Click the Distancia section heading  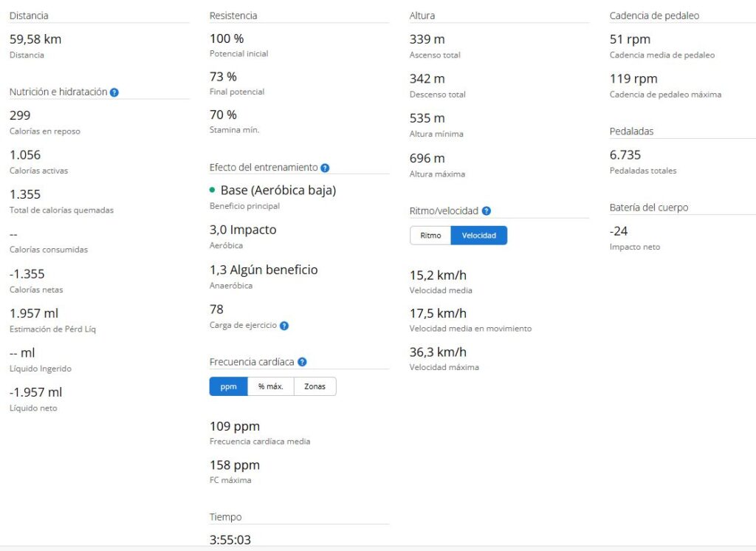pyautogui.click(x=29, y=16)
